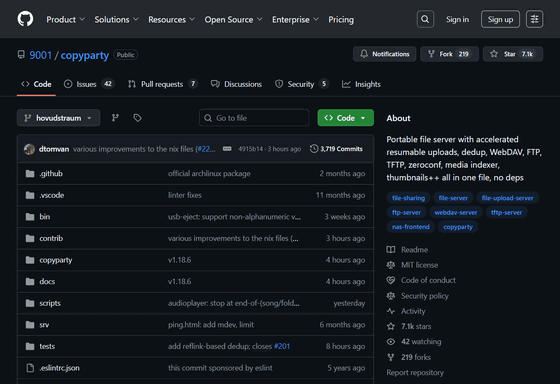Click the Sign up button

pyautogui.click(x=500, y=19)
